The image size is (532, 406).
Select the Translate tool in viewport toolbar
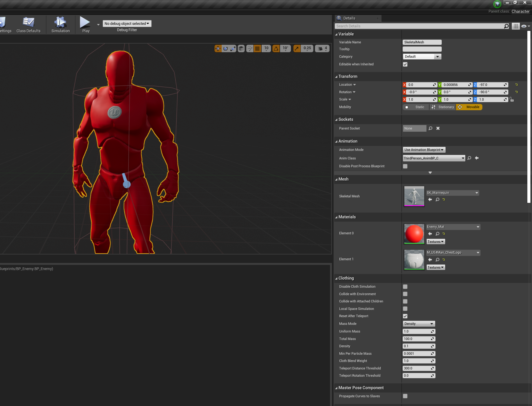pyautogui.click(x=218, y=48)
